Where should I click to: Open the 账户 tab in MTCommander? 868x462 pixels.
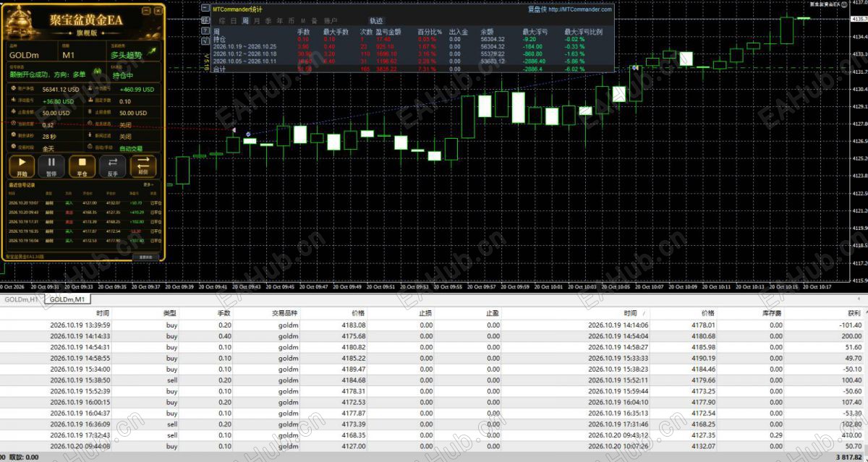click(x=331, y=21)
